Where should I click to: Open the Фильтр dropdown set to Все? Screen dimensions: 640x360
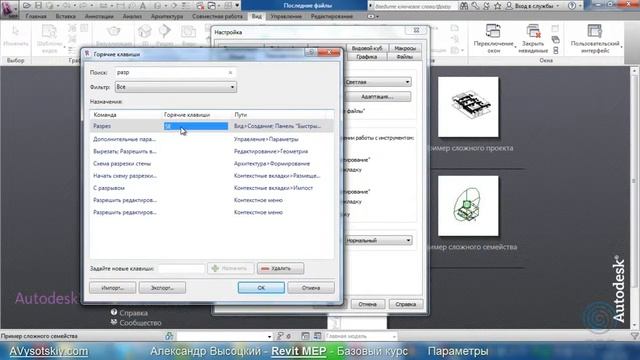(176, 87)
